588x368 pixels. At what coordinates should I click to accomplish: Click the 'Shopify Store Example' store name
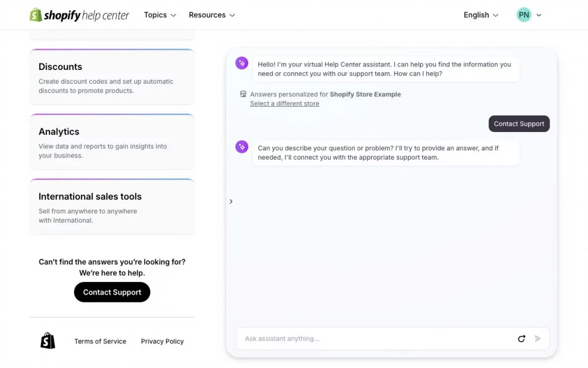pyautogui.click(x=365, y=94)
